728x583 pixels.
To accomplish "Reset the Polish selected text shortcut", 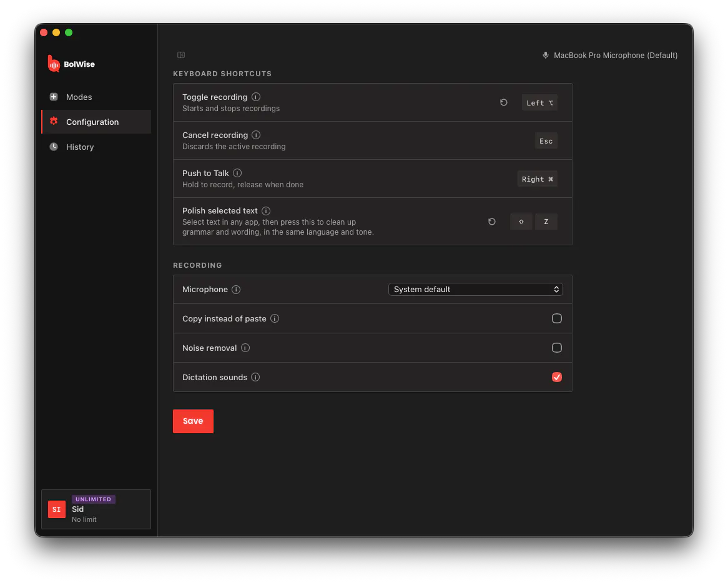I will (x=491, y=222).
